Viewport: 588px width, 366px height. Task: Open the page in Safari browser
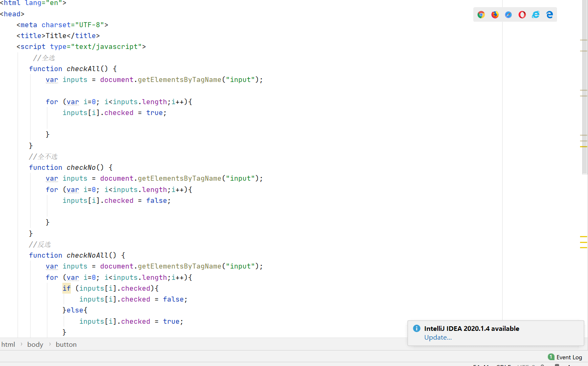[508, 15]
